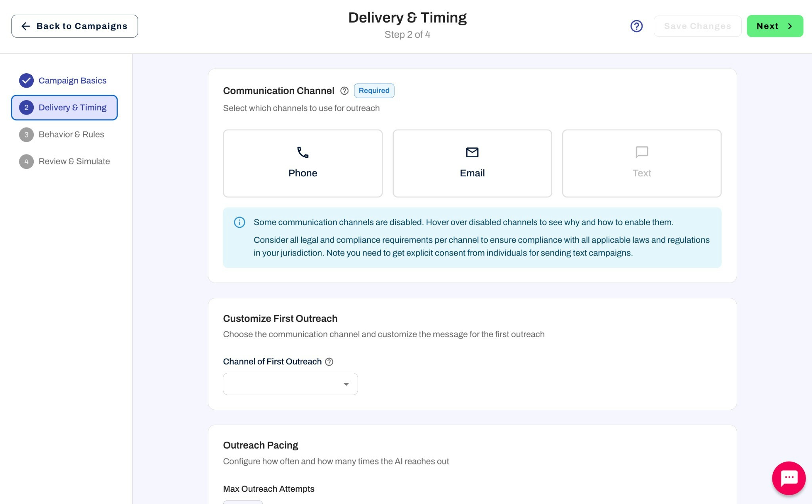Screen dimensions: 812x504
Task: Click the help question mark icon in header
Action: (x=636, y=26)
